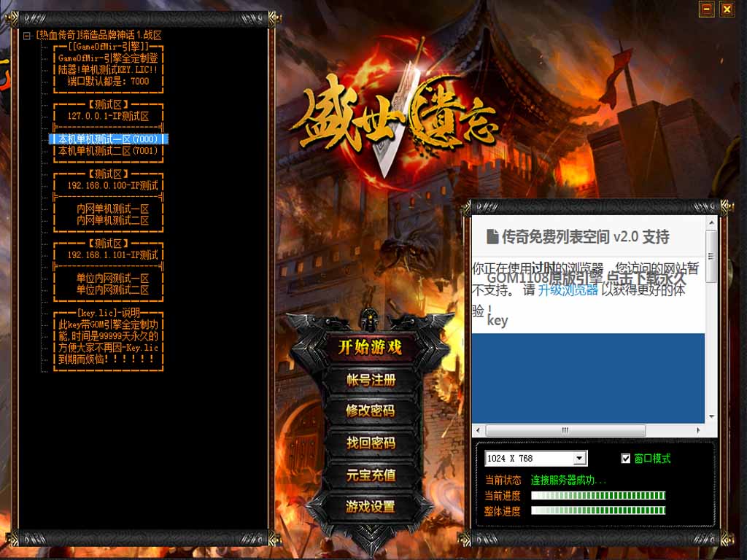Click the 升级浏览器 upgrade browser link
This screenshot has width=747, height=560.
[568, 290]
